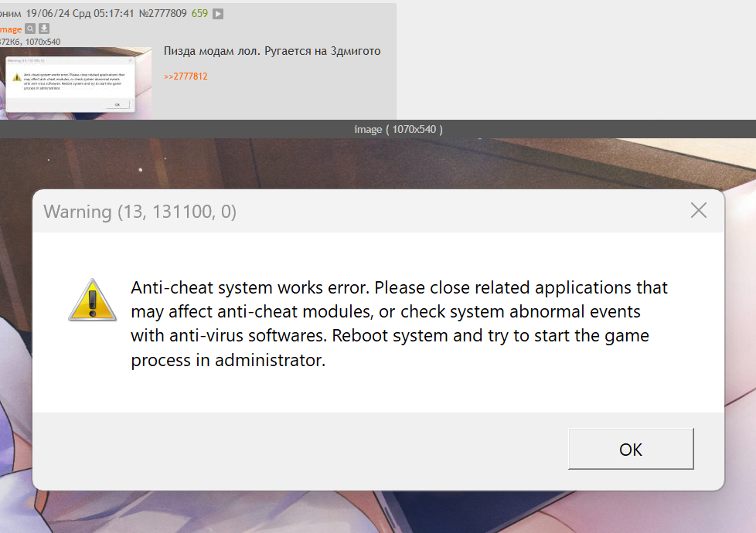Screen dimensions: 756x533
Task: Click the image search magnifier icon
Action: pos(30,29)
